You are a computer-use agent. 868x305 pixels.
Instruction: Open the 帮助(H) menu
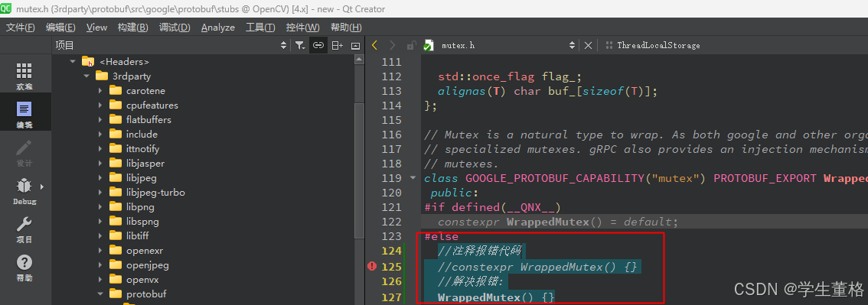coord(346,27)
